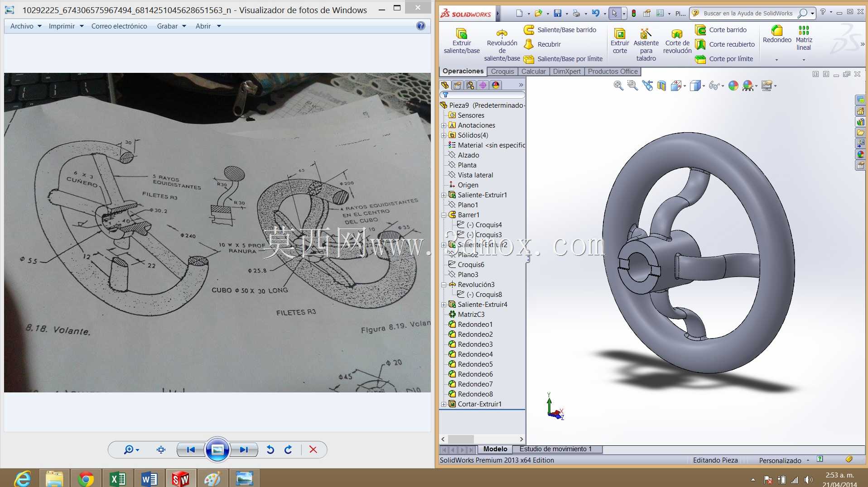This screenshot has width=868, height=487.
Task: Open the Imprimir menu
Action: point(66,26)
